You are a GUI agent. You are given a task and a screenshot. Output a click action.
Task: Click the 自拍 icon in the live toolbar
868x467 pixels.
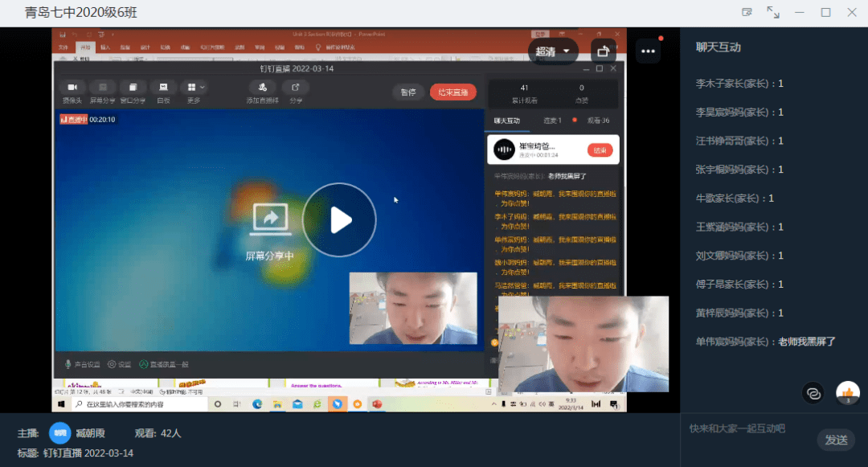coord(163,90)
